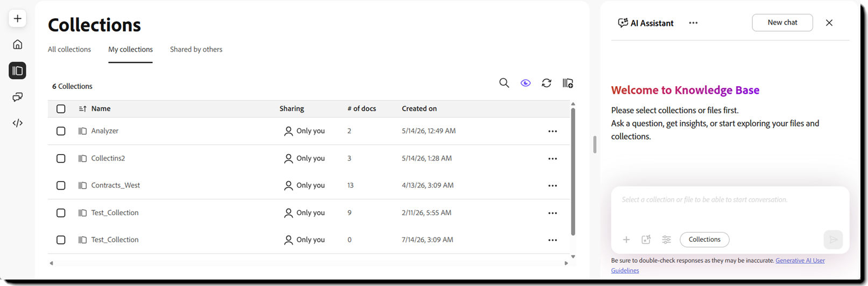Open Generative AI User Guidelines link
868x286 pixels.
pos(718,266)
